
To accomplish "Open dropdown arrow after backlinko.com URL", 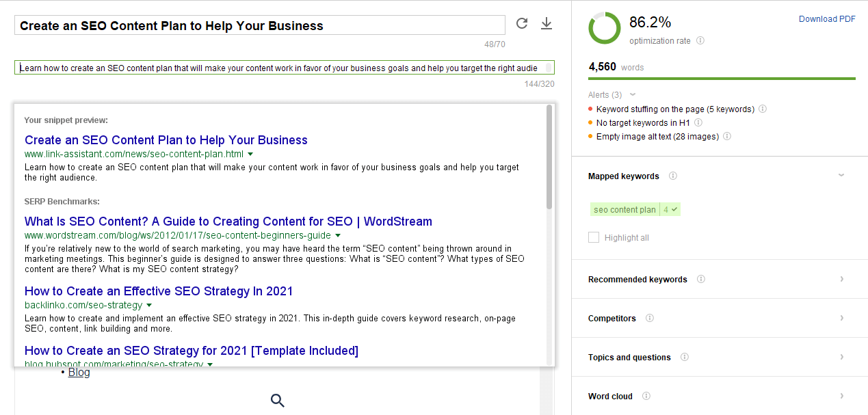I will point(149,305).
